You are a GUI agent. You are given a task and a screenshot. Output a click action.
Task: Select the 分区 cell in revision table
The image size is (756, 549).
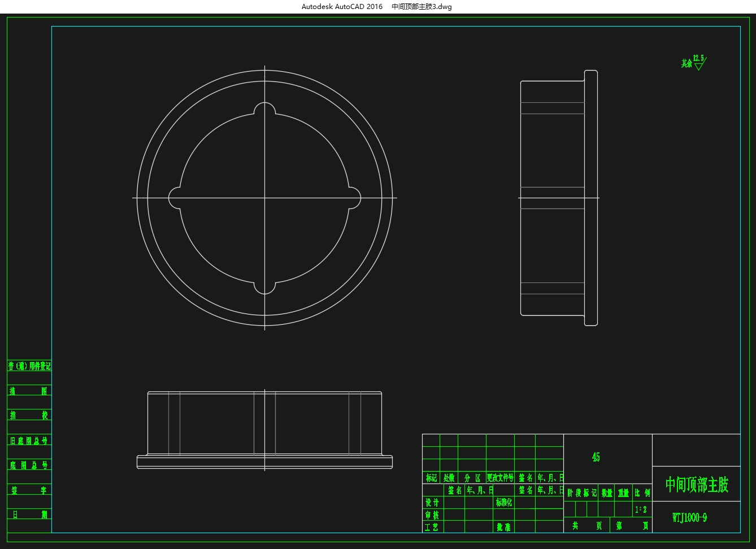pyautogui.click(x=472, y=478)
